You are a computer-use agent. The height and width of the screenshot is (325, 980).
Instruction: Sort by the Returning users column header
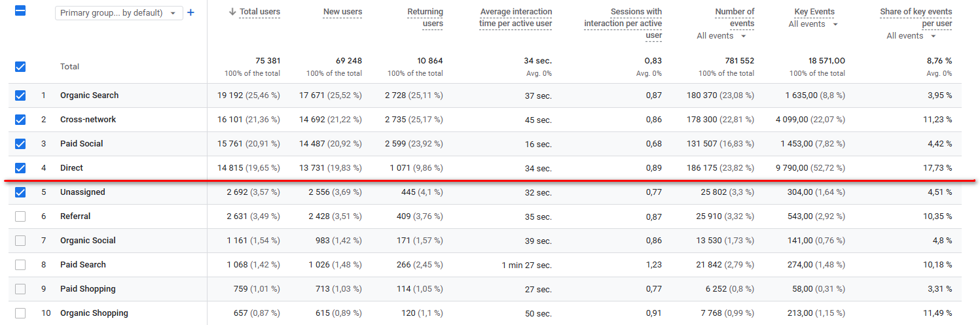pos(425,18)
